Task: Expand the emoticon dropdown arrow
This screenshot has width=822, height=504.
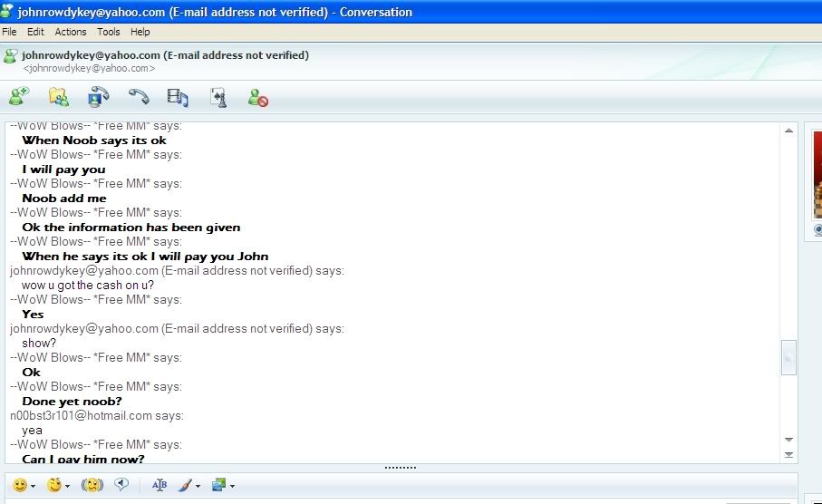Action: (x=33, y=486)
